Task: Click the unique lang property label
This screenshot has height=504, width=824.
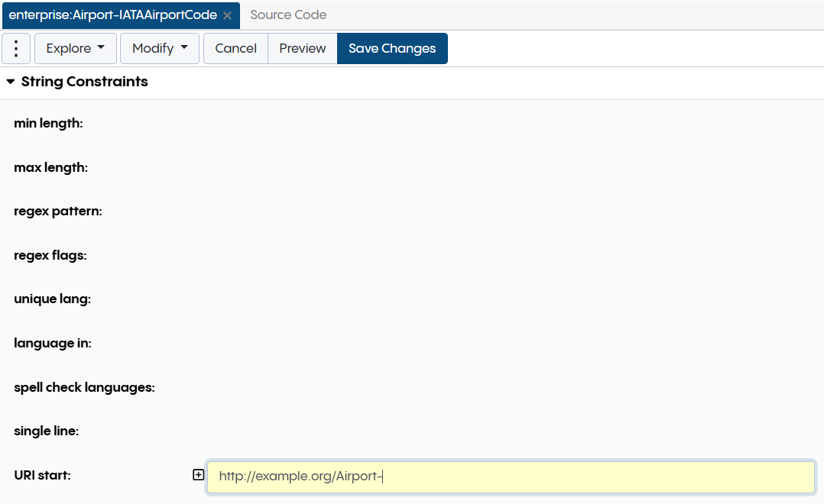Action: tap(52, 299)
